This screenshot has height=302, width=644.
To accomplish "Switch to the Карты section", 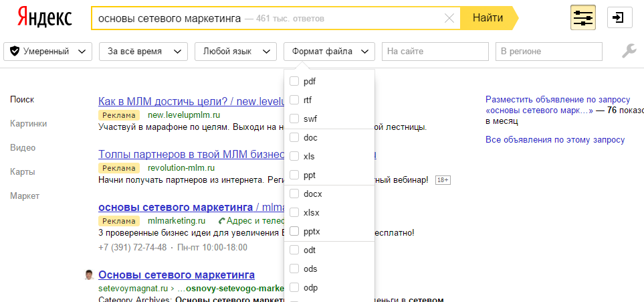I will coord(23,171).
